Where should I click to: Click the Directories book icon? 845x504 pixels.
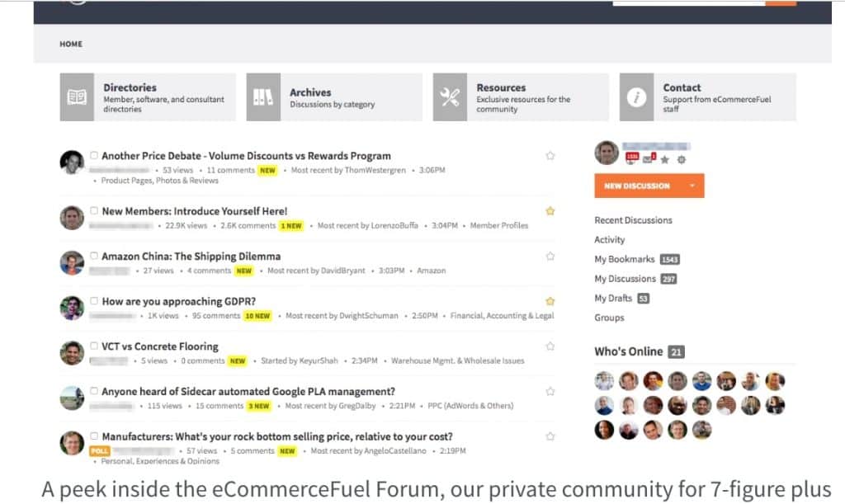pos(77,97)
